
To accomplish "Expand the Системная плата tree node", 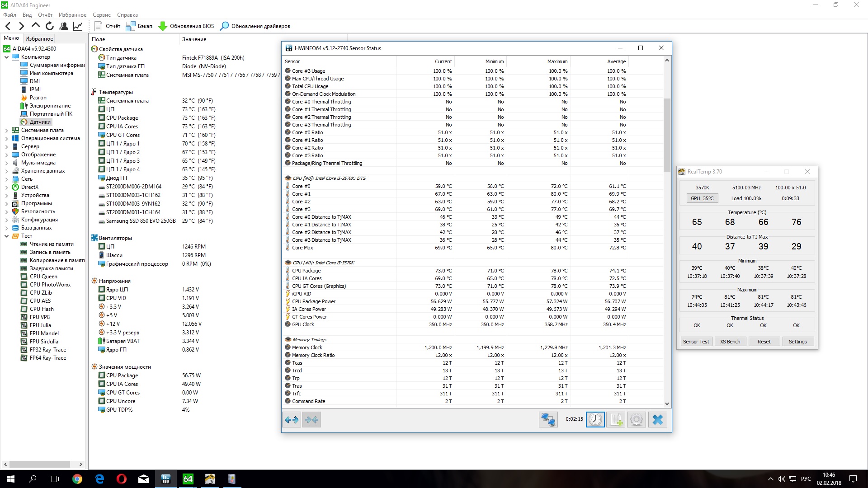I will click(6, 130).
